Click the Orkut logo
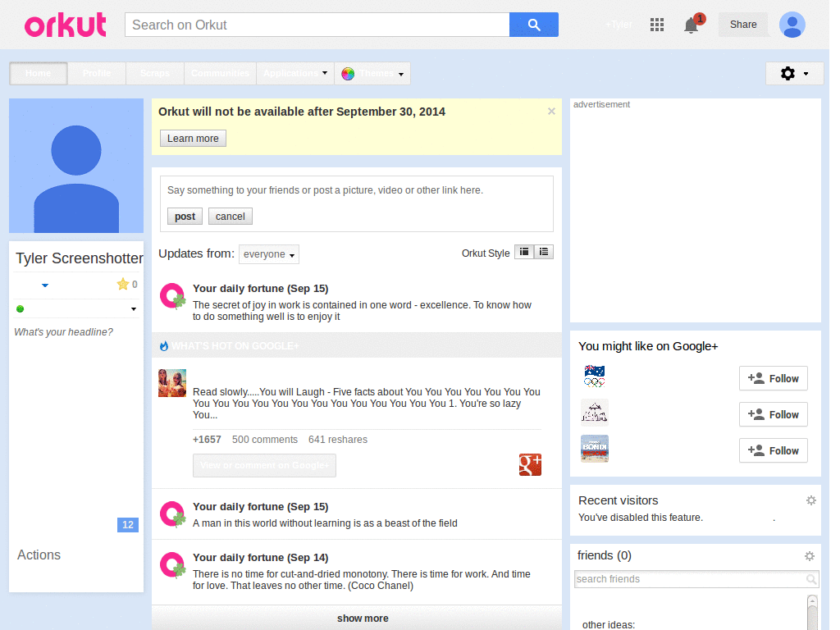This screenshot has height=630, width=840. click(66, 25)
